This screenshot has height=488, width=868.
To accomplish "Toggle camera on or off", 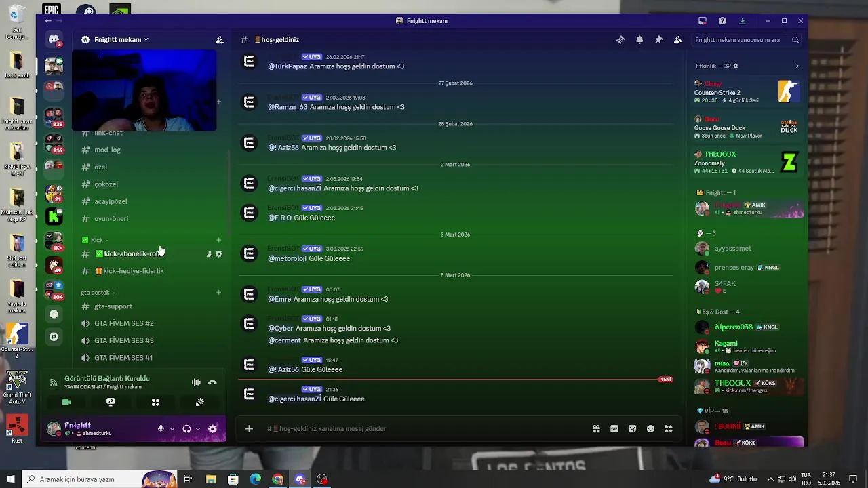I will click(x=66, y=402).
